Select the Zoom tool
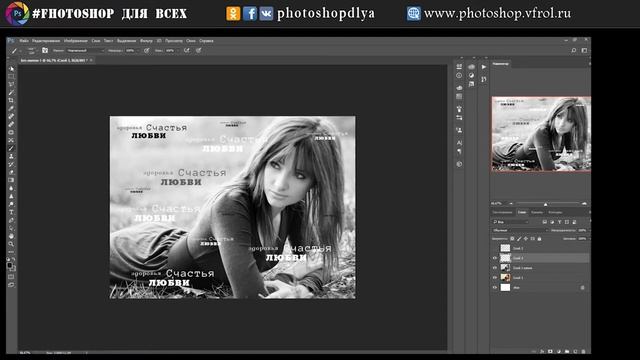The width and height of the screenshot is (640, 360). (x=11, y=244)
